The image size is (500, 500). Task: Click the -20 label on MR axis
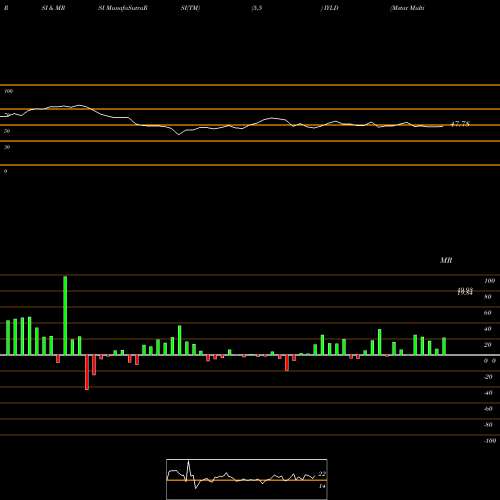488,377
